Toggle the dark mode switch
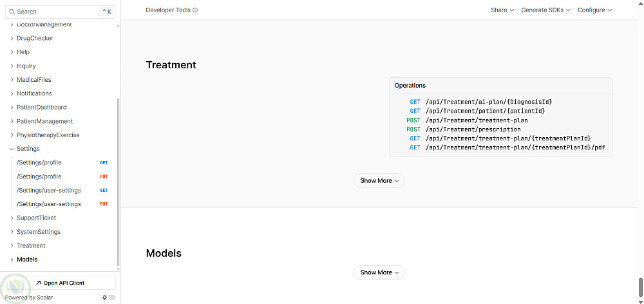Viewport: 644px width, 304px height. 109,298
